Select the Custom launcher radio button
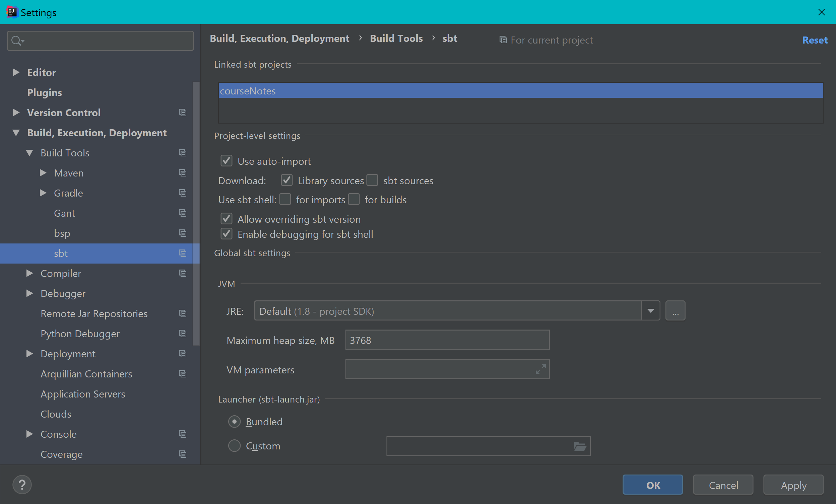Viewport: 836px width, 504px height. [235, 446]
